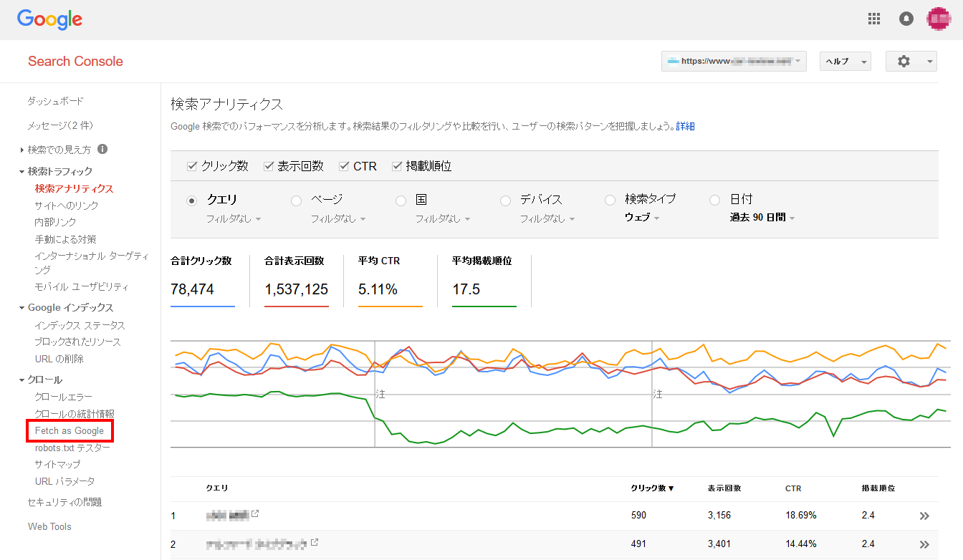Open Fetch as Google page
This screenshot has height=560, width=963.
tap(70, 431)
